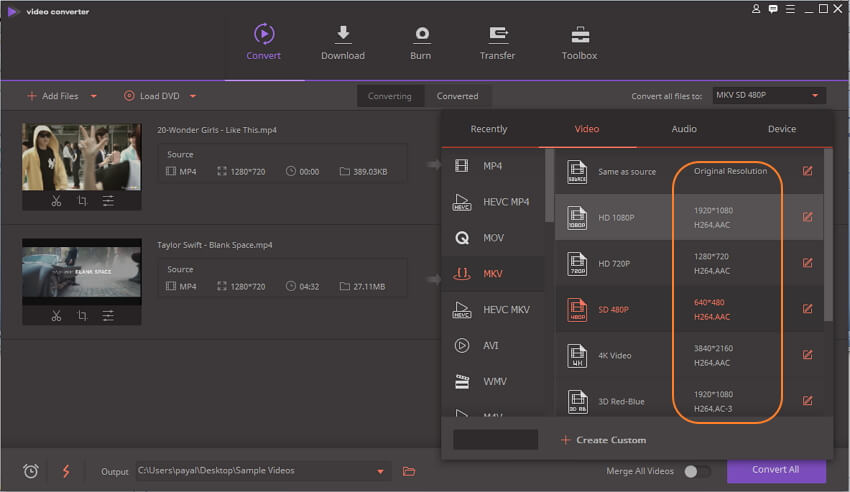This screenshot has height=492, width=850.
Task: Click the format list scrollbar
Action: point(549,185)
